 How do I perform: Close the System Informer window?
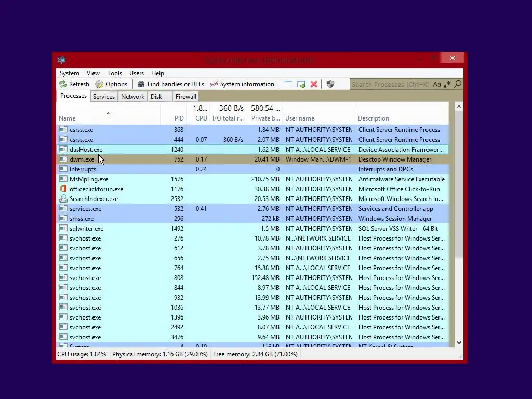[x=453, y=58]
